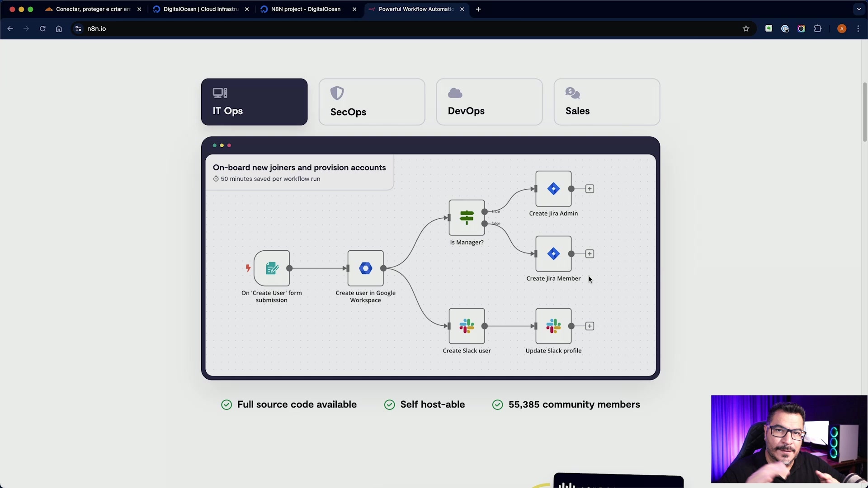Click the Google Workspace node icon
868x488 pixels.
click(x=365, y=268)
